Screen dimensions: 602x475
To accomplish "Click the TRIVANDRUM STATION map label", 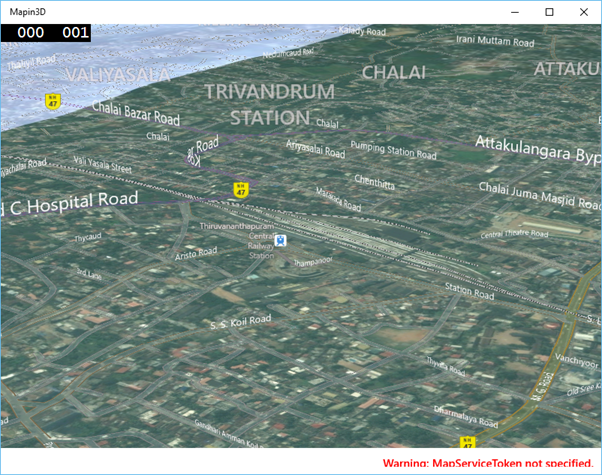I will click(270, 105).
